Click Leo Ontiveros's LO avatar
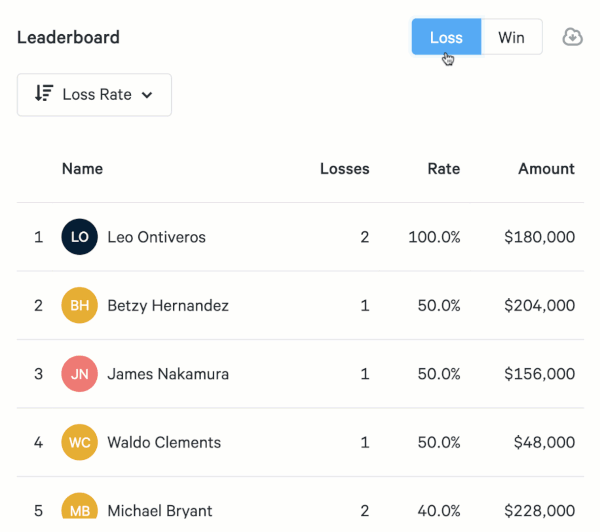The width and height of the screenshot is (600, 532). click(80, 237)
